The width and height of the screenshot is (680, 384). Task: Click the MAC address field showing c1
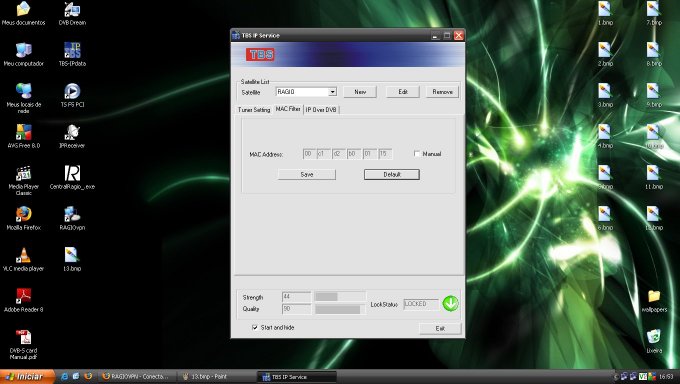[x=324, y=154]
